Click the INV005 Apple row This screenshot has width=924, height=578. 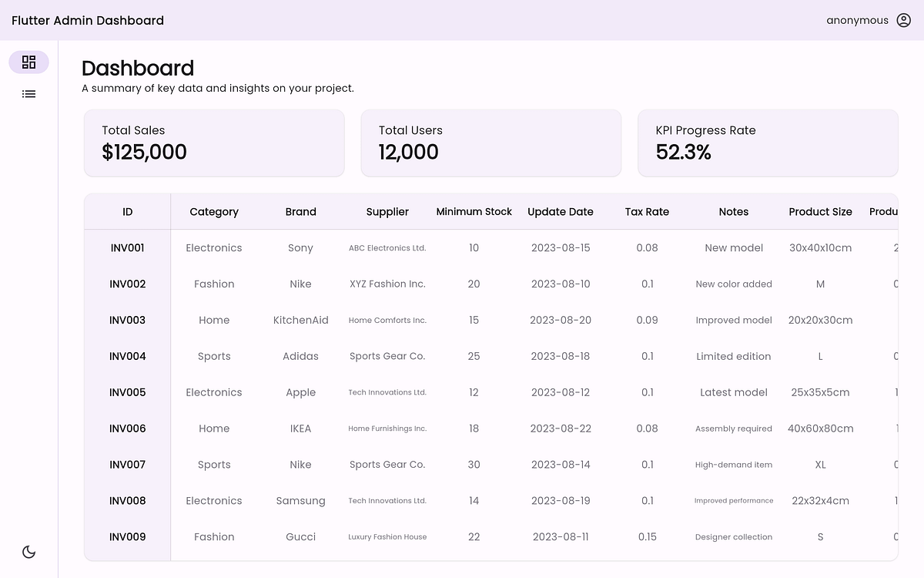301,392
